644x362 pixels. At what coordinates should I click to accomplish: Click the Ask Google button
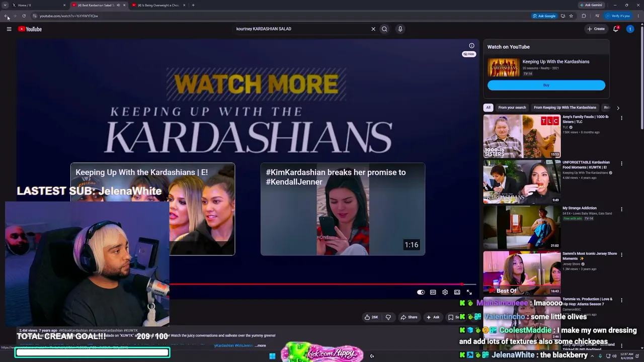pos(544,16)
